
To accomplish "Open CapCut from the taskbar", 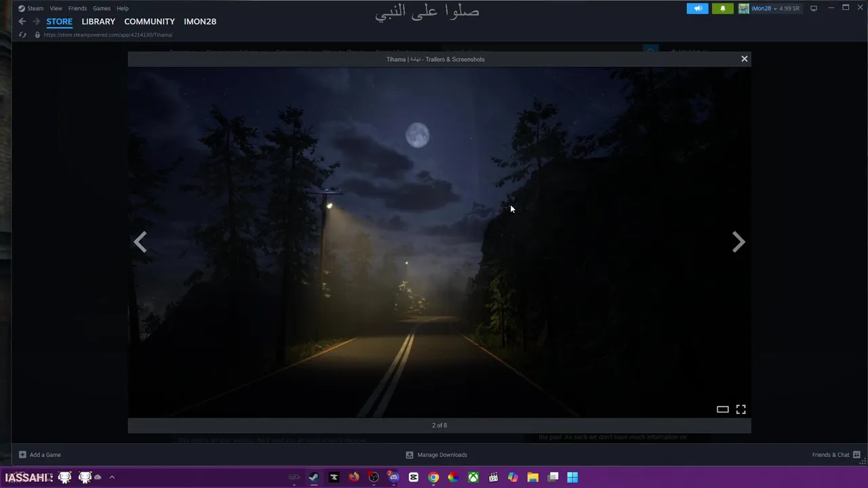I will [x=413, y=477].
